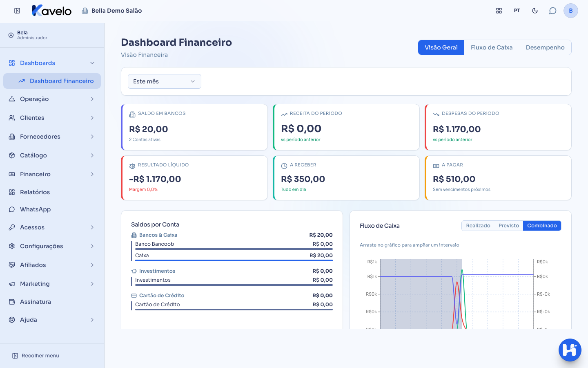Expand the Fornecedores menu
The image size is (588, 368).
[52, 137]
